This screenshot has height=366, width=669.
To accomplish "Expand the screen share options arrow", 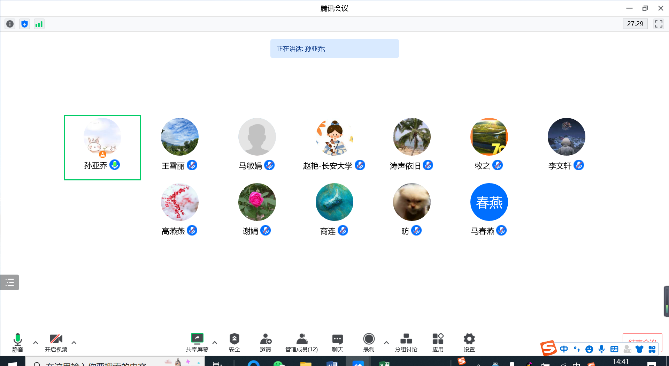I will [215, 343].
